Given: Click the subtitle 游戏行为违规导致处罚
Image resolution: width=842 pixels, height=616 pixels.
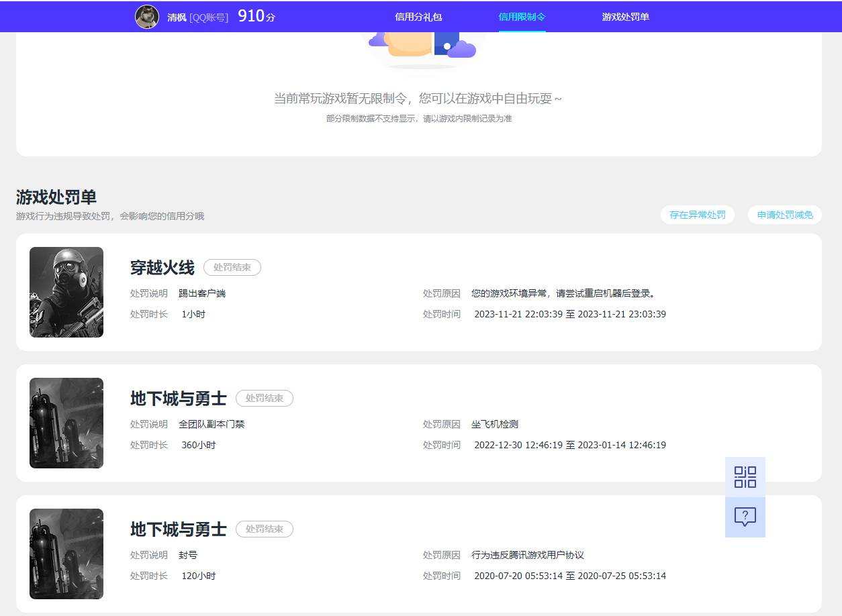Looking at the screenshot, I should [x=110, y=216].
